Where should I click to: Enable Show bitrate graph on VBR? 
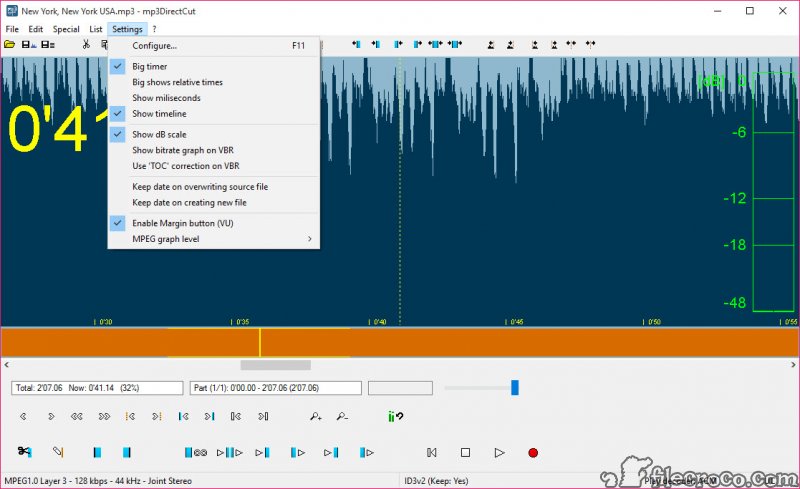click(x=214, y=151)
